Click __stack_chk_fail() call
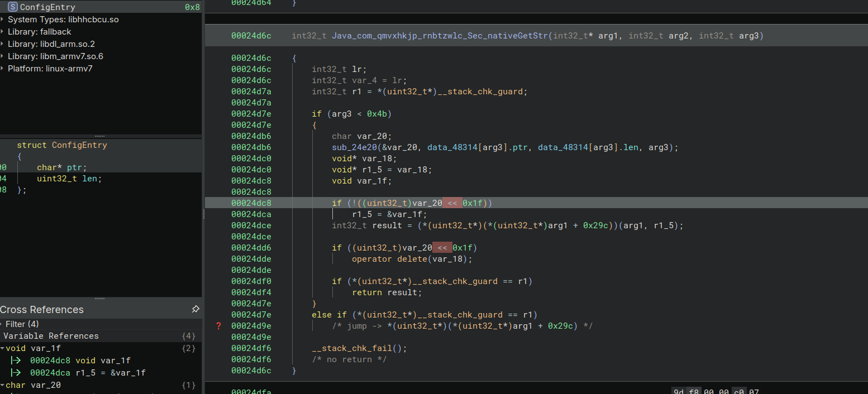 pyautogui.click(x=359, y=348)
